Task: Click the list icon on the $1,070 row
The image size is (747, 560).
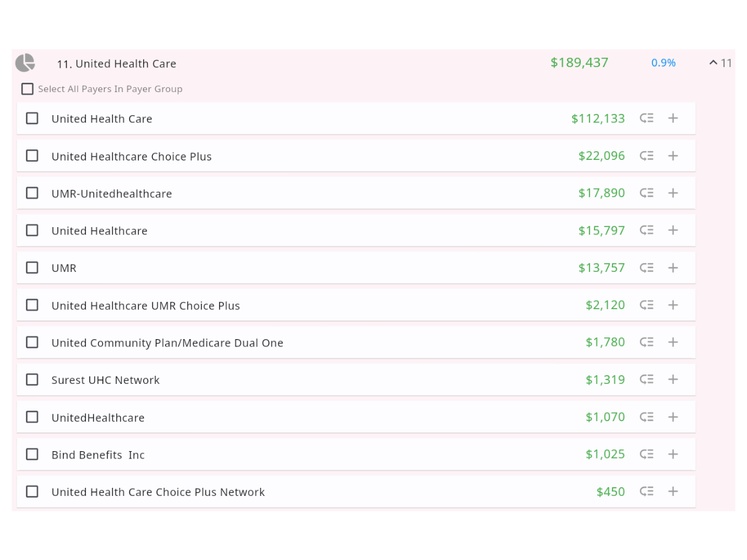Action: point(647,417)
